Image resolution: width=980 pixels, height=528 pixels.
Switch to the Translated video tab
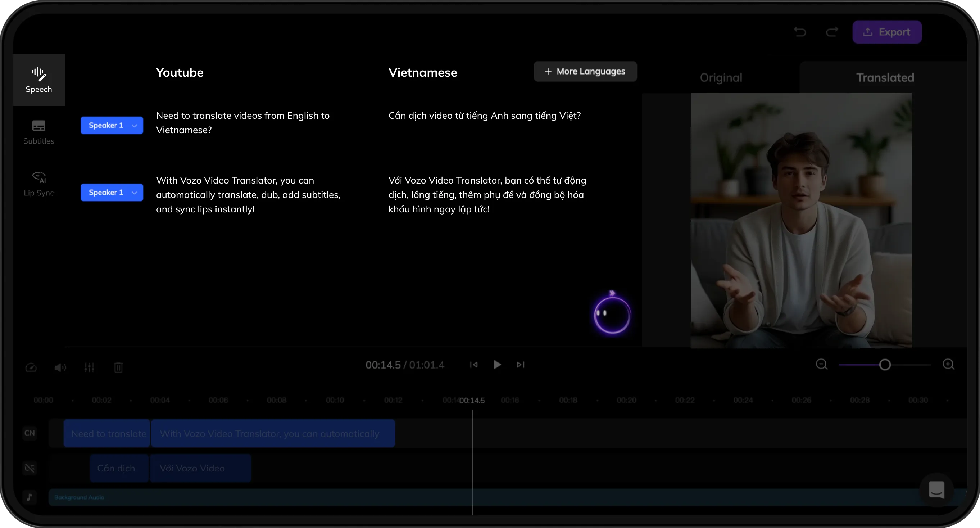885,78
